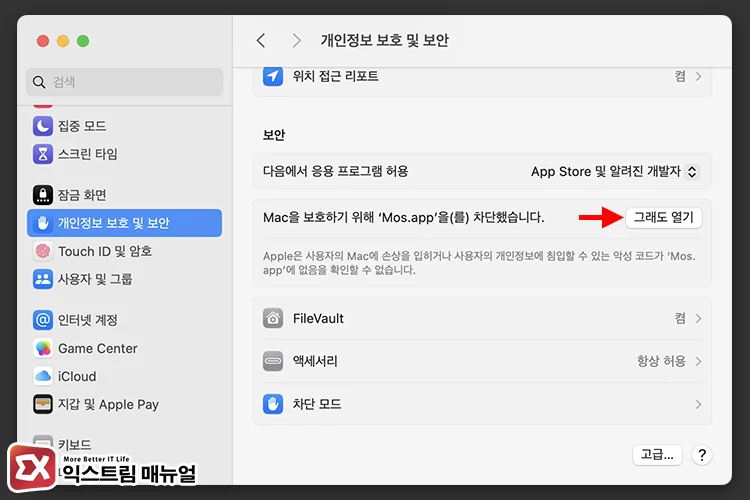
Task: Expand the 위치 접근 리포트 row chevron
Action: pos(698,77)
